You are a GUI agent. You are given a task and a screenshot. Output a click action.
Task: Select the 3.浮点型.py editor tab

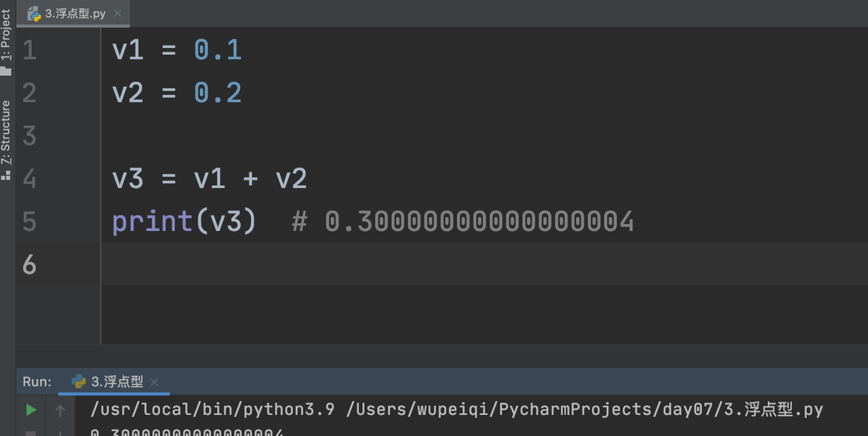[x=75, y=14]
